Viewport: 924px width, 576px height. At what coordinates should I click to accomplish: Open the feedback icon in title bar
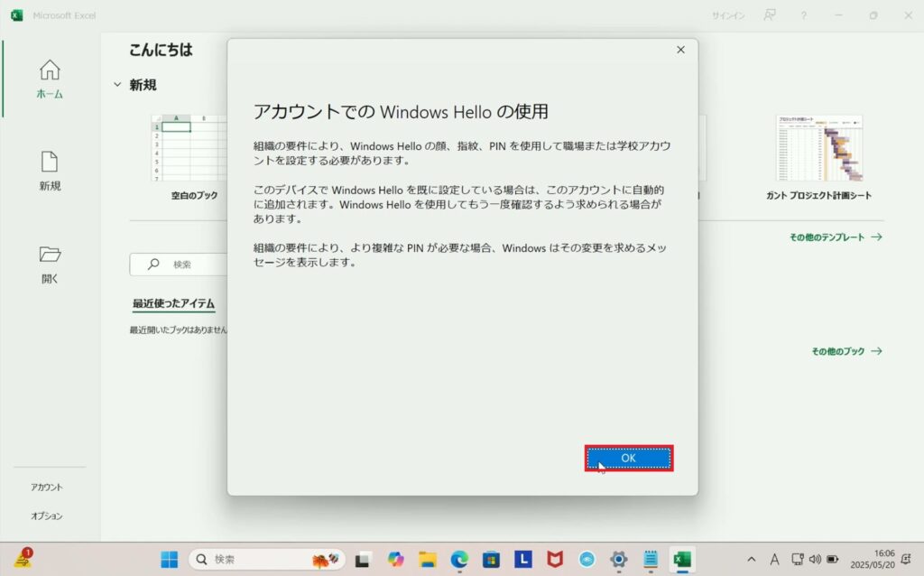click(x=770, y=15)
